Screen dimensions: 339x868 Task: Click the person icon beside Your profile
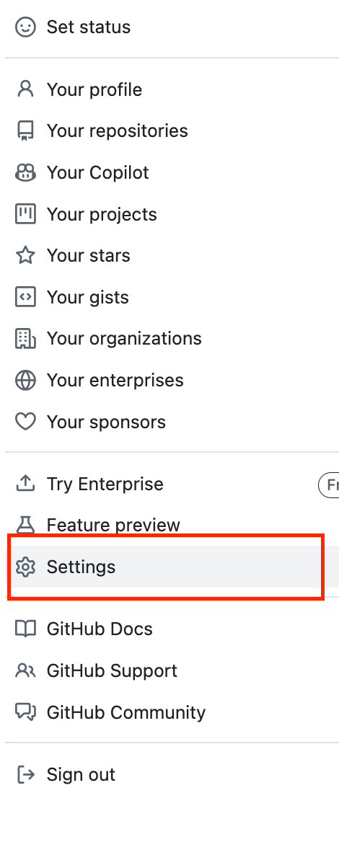tap(25, 89)
